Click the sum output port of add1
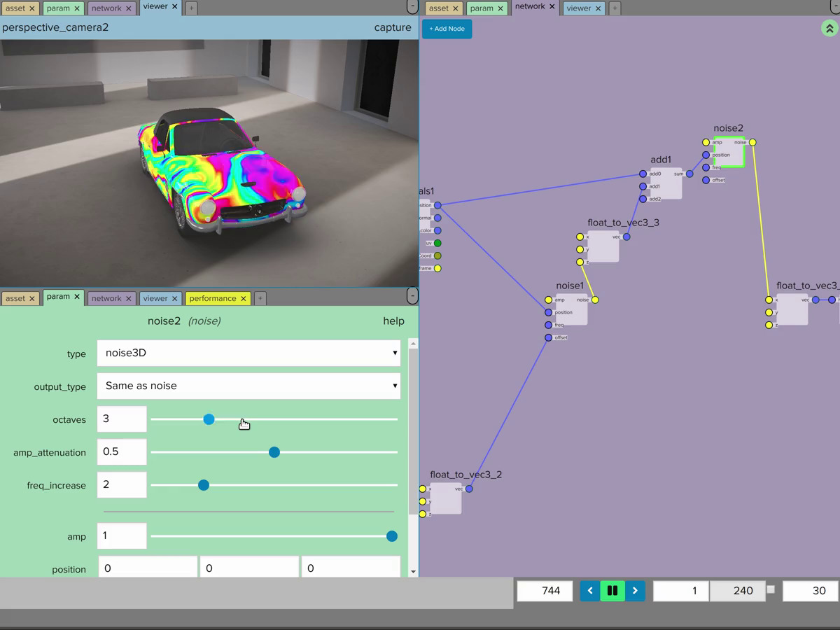The height and width of the screenshot is (630, 840). point(689,174)
